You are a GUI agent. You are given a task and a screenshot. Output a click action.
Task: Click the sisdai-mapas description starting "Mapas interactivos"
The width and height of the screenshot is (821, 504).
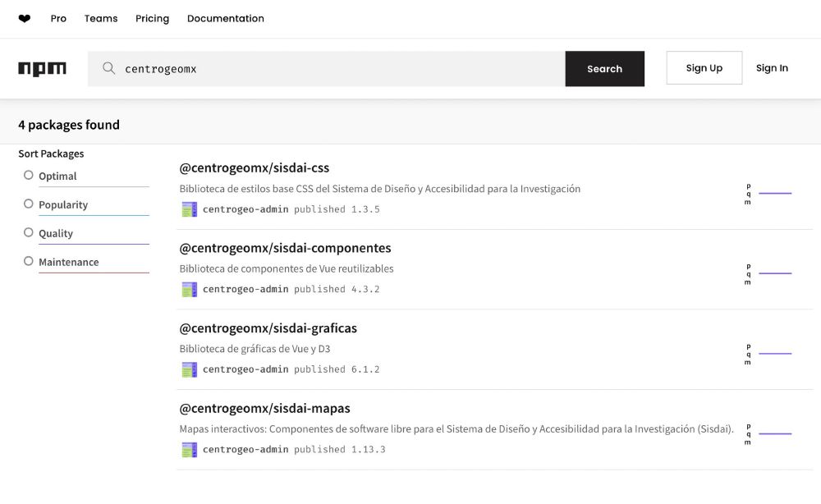456,429
